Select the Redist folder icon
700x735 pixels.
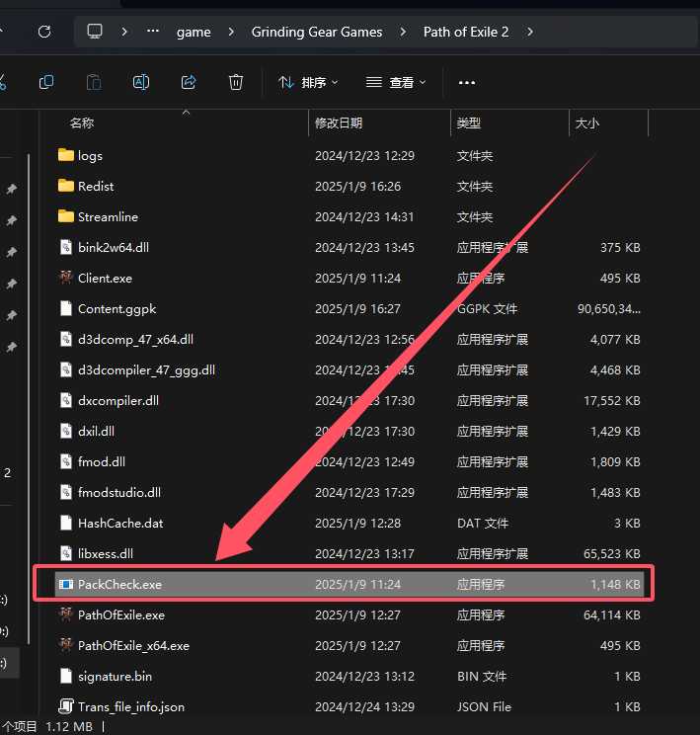(x=66, y=186)
